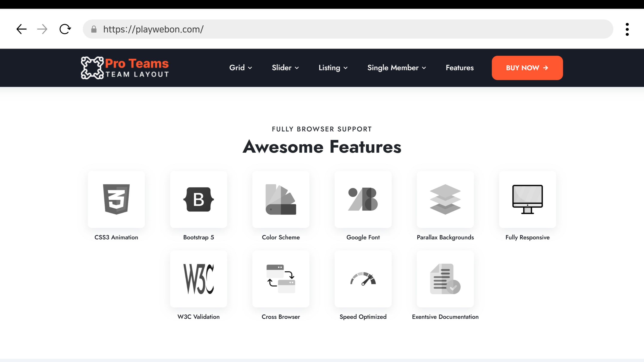Open the Exentsive Documentation file icon

tap(445, 279)
